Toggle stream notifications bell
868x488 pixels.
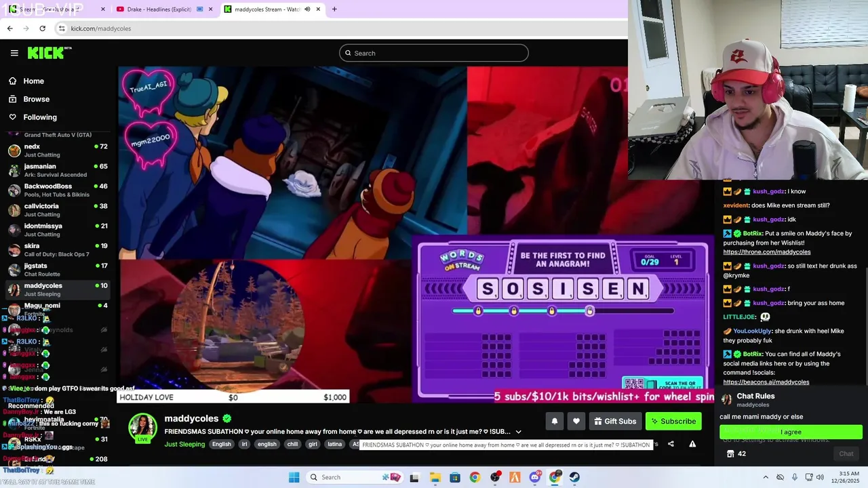click(554, 422)
